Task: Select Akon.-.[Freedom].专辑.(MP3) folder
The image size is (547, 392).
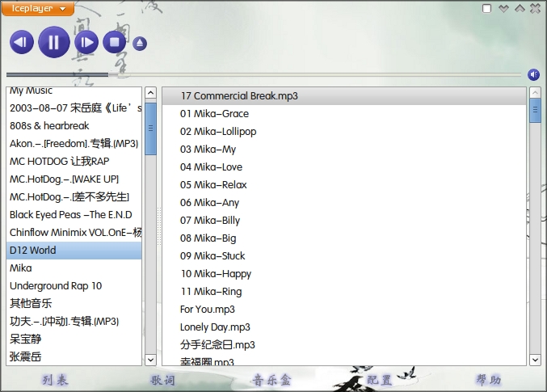Action: 74,144
